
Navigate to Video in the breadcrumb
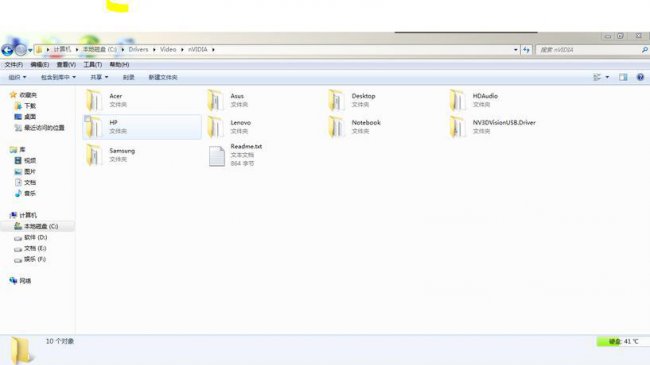(x=168, y=49)
